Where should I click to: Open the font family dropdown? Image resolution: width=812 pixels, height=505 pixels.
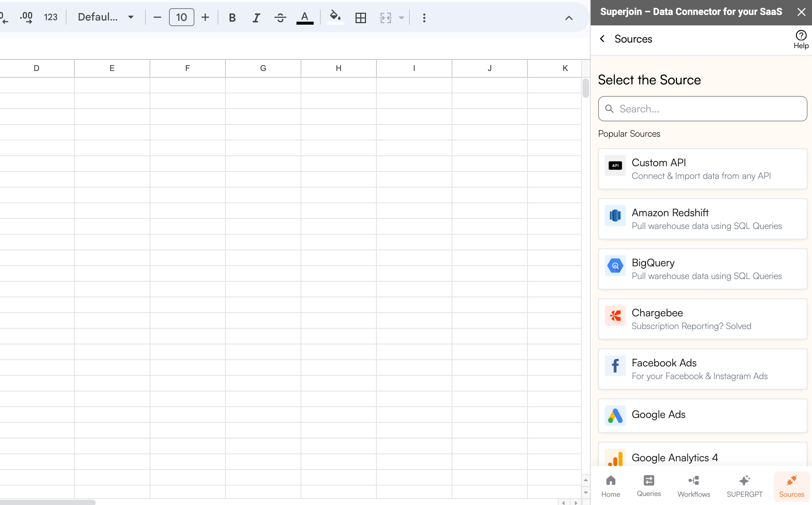pos(106,17)
